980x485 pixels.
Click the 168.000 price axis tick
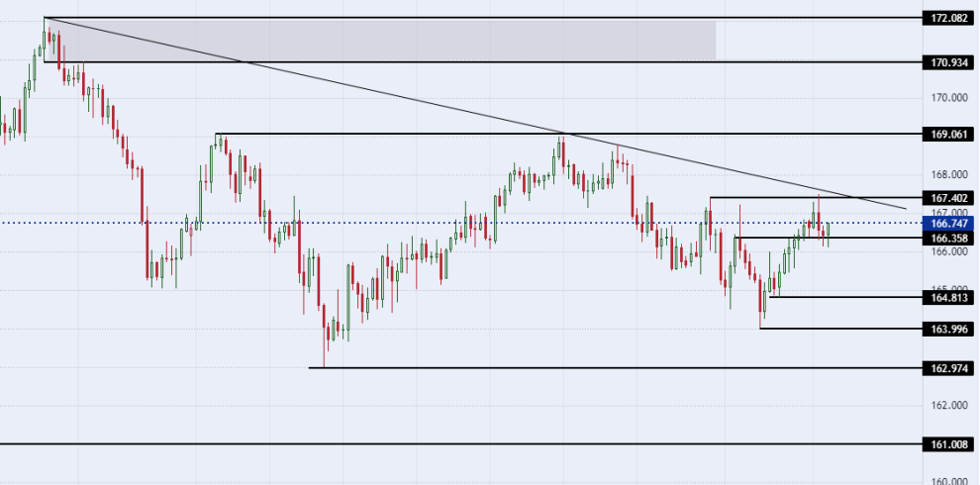[947, 175]
